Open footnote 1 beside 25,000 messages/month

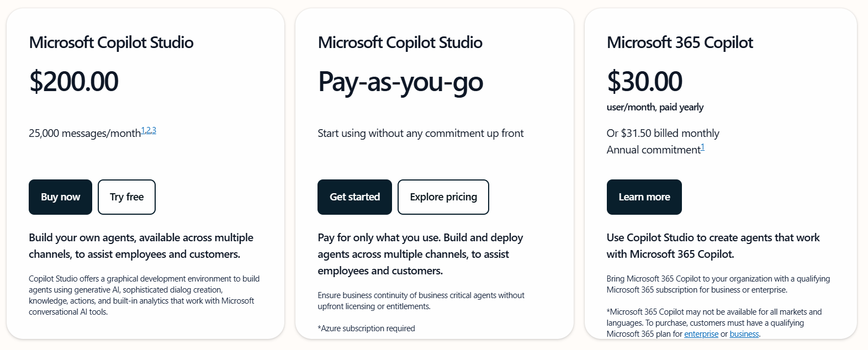143,129
